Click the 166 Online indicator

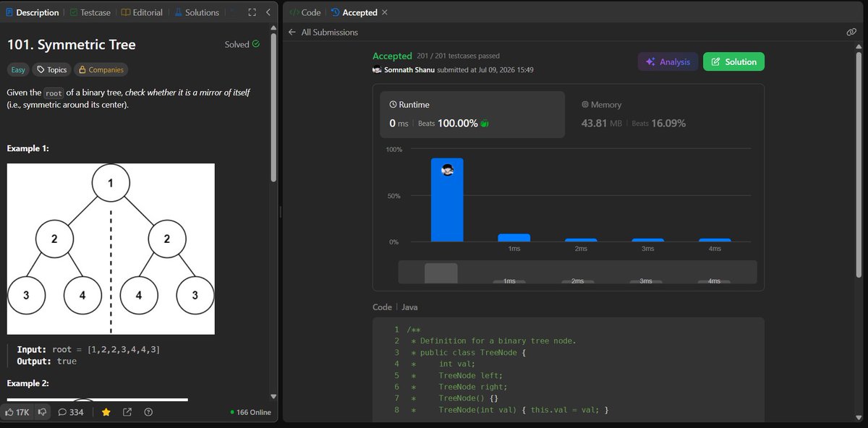coord(250,412)
